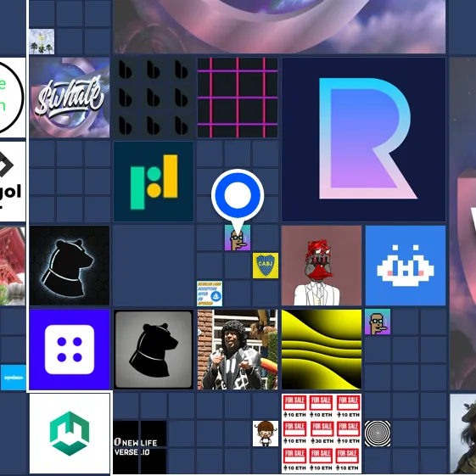Screen dimensions: 476x476
Task: Select the small palm trees parcel
Action: pyautogui.click(x=42, y=42)
